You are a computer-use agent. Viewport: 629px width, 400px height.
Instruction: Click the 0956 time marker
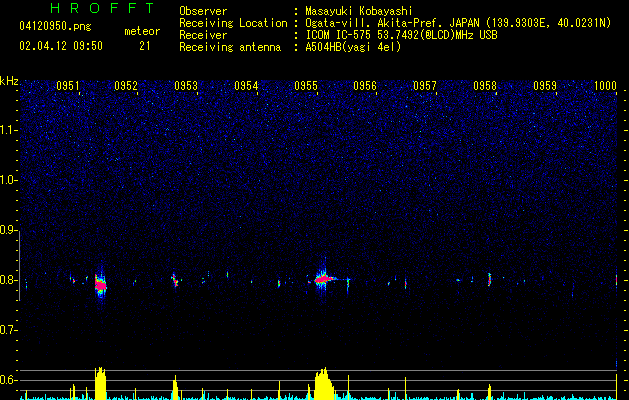pos(365,86)
